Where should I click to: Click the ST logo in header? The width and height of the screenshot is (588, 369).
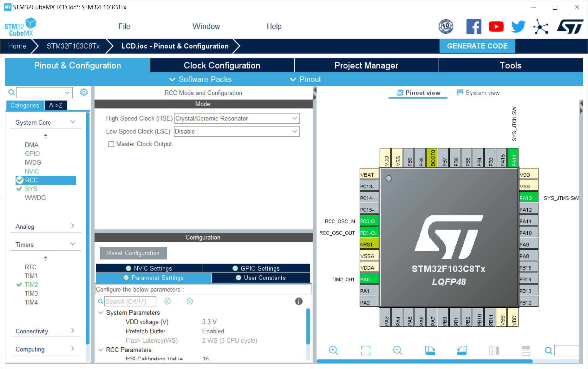point(570,27)
